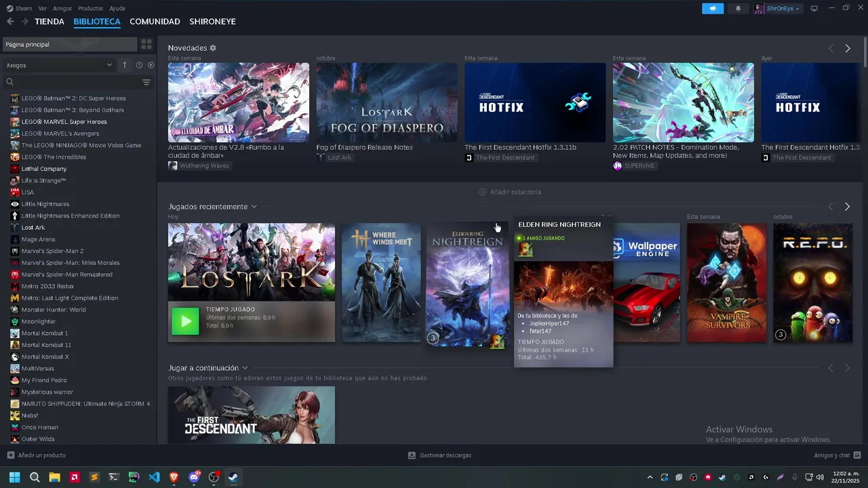868x488 pixels.
Task: Click Steam icon in Windows taskbar
Action: [233, 477]
